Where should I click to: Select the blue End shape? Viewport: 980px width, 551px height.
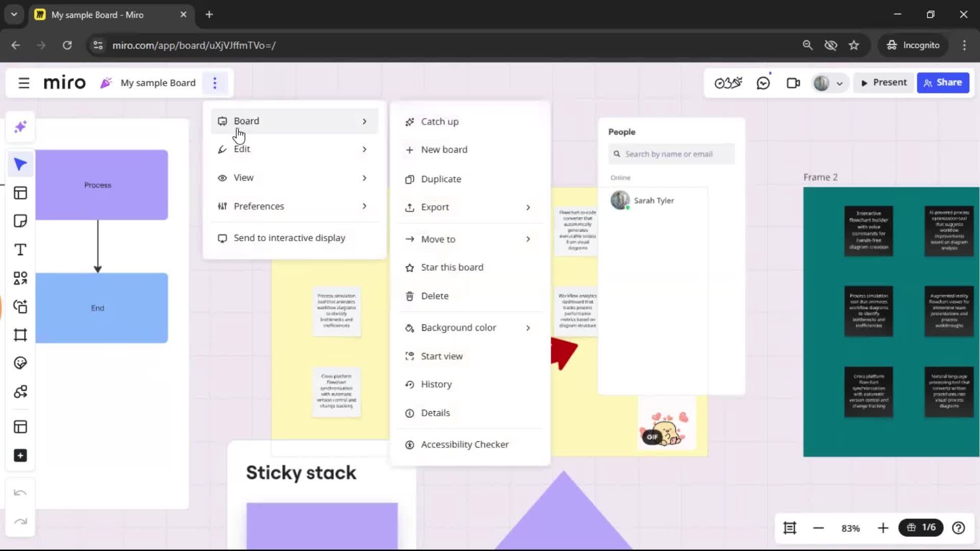(x=102, y=308)
